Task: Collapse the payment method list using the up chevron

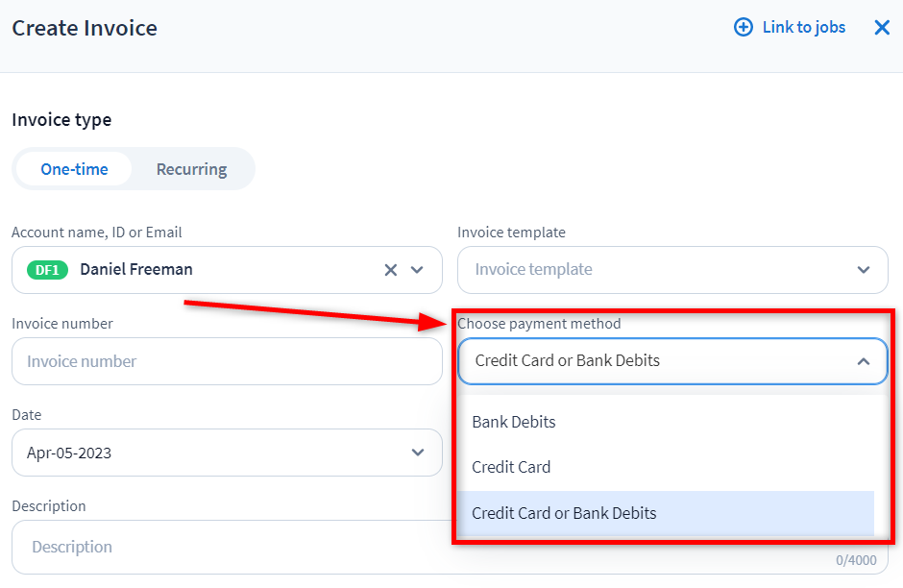Action: (x=863, y=361)
